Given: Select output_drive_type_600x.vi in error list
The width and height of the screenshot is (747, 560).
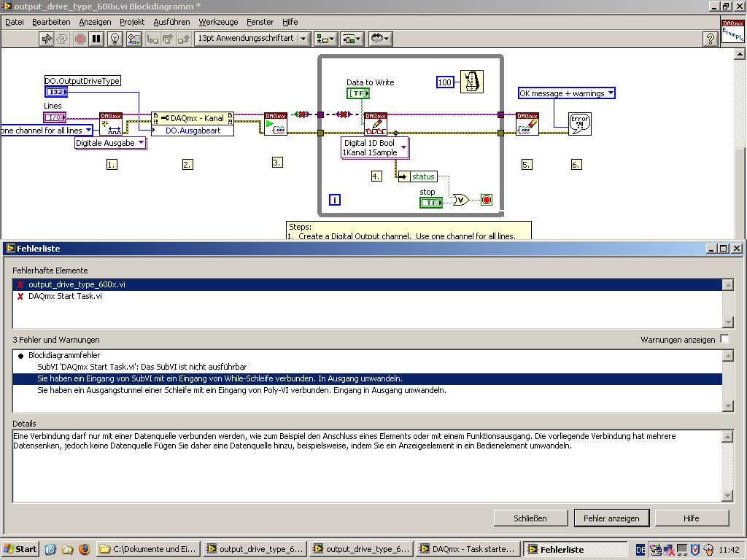Looking at the screenshot, I should 367,284.
